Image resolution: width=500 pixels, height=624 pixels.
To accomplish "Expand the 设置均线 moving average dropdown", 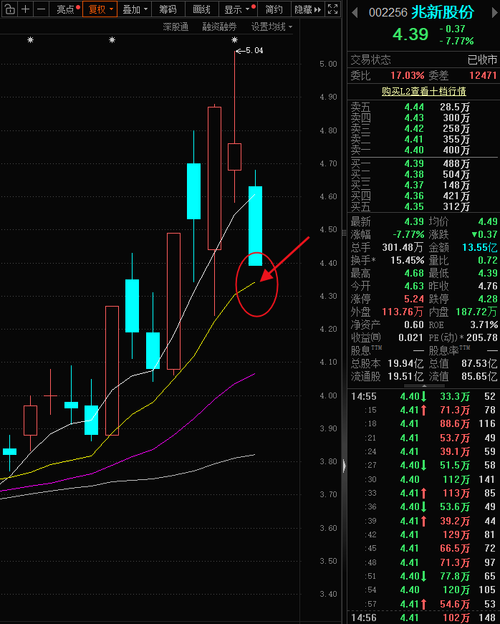I will [x=271, y=27].
